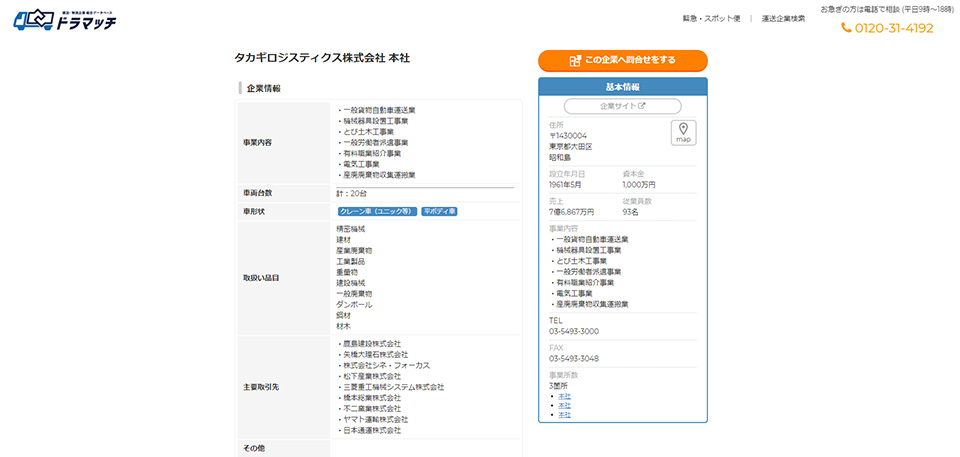Click the 企業情報 section heading

pyautogui.click(x=263, y=89)
